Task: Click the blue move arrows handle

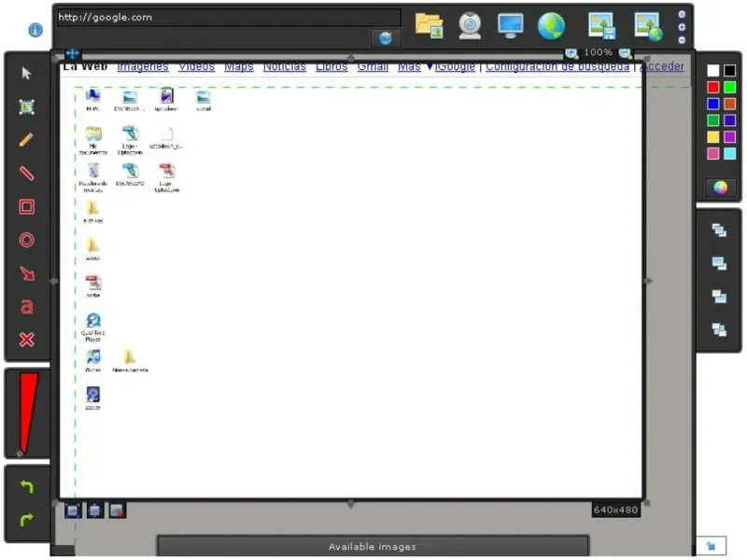Action: click(73, 53)
